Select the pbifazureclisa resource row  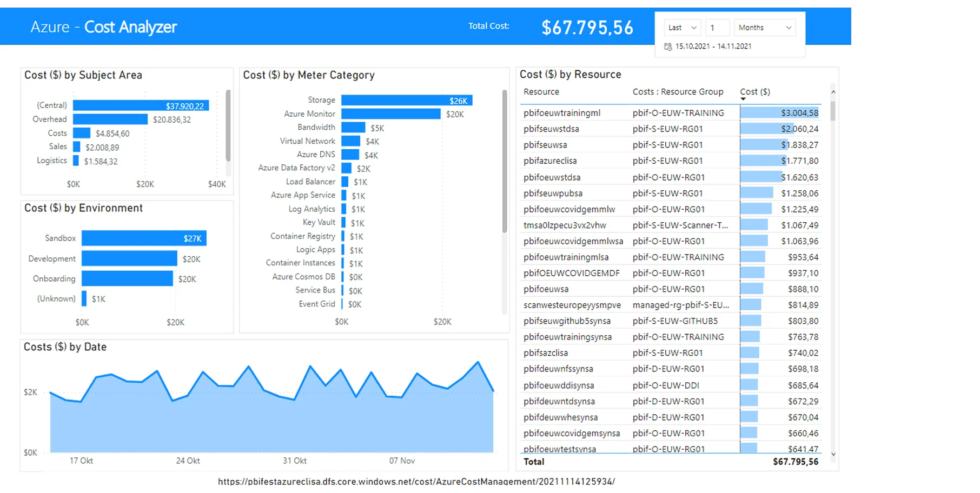click(550, 161)
